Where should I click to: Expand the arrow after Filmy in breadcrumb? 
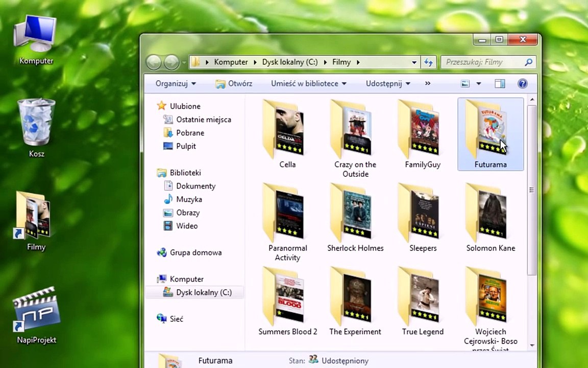[358, 62]
